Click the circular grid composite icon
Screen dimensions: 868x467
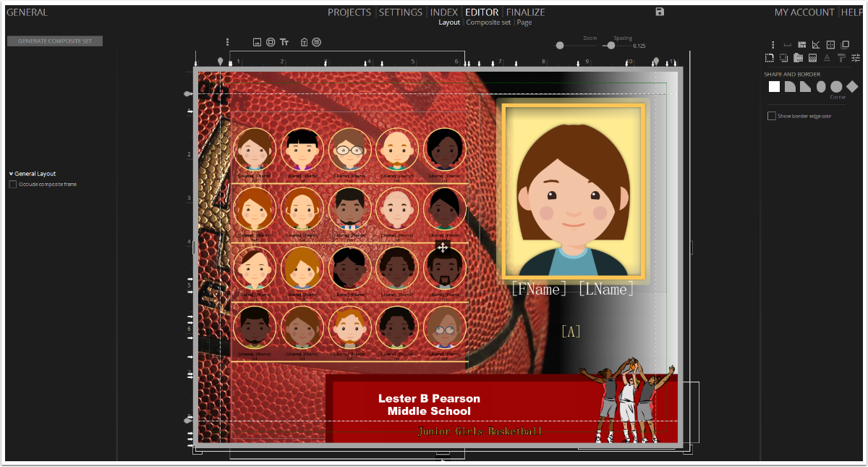tap(316, 42)
